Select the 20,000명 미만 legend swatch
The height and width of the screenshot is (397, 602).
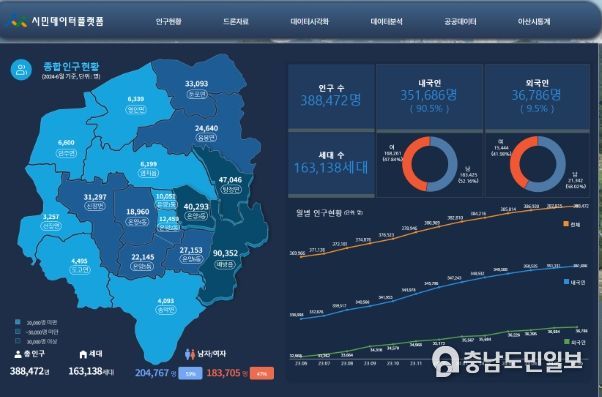(x=18, y=322)
